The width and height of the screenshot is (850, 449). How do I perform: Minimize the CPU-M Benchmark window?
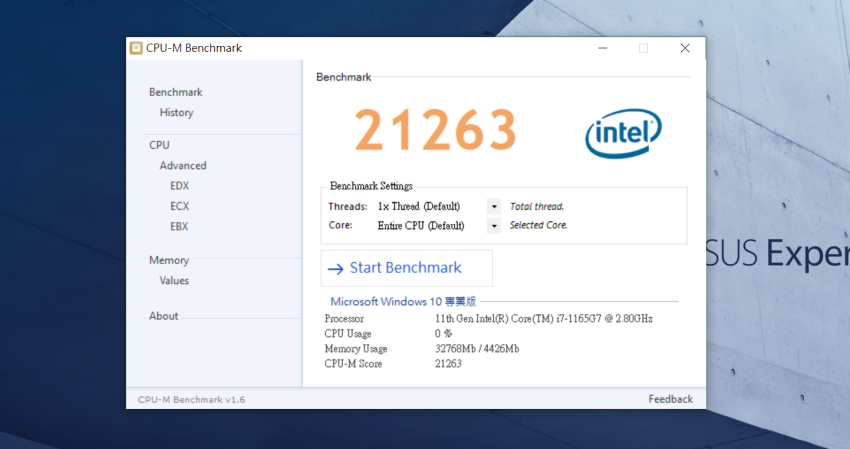[x=602, y=48]
